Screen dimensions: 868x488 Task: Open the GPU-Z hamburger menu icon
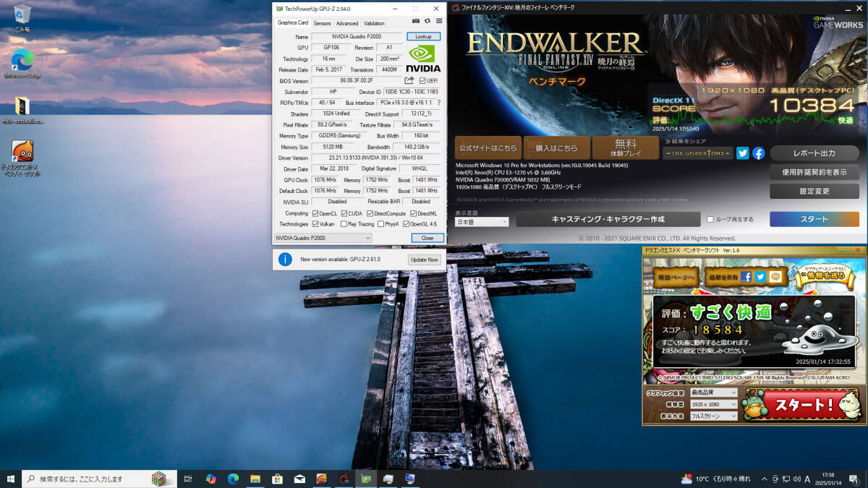[x=438, y=21]
